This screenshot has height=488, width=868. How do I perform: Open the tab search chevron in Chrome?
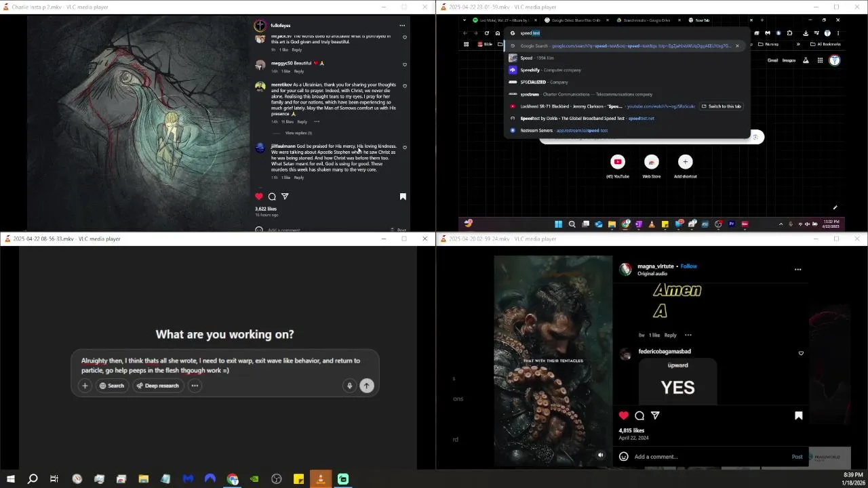click(465, 20)
